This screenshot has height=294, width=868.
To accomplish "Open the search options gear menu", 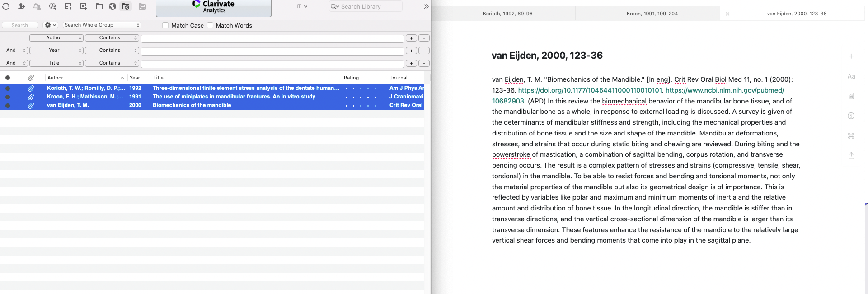I will [50, 25].
